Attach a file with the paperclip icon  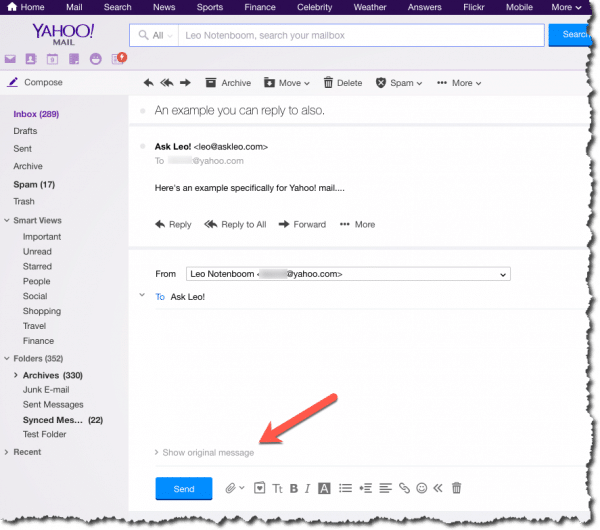[230, 488]
